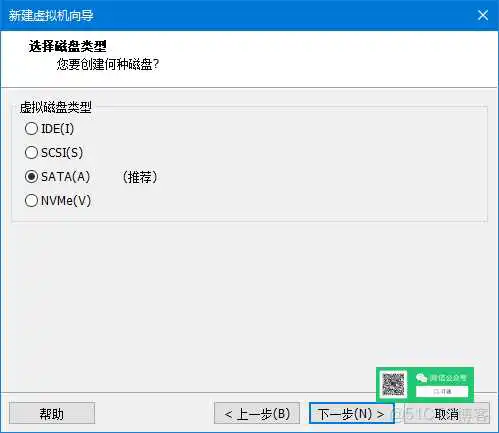Click the 虚拟磁盘类型 group label
This screenshot has height=433, width=499.
point(56,107)
